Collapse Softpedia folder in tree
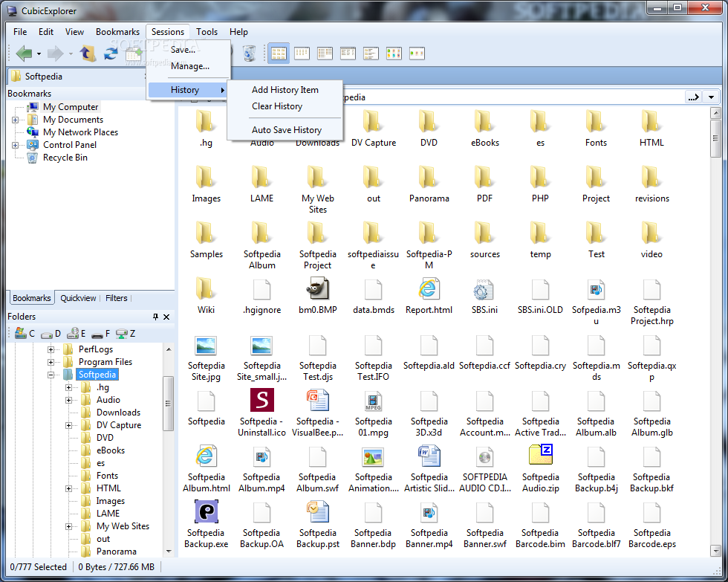The width and height of the screenshot is (728, 582). 51,375
